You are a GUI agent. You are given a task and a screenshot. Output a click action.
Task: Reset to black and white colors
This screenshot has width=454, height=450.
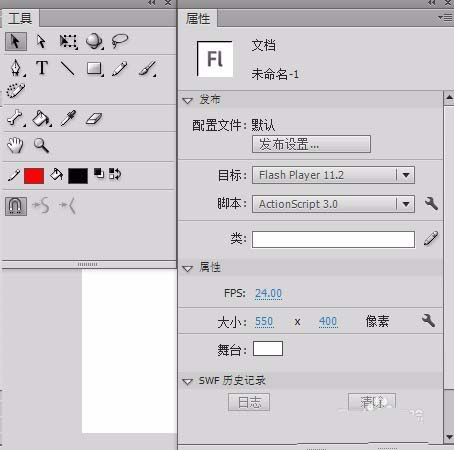coord(99,173)
